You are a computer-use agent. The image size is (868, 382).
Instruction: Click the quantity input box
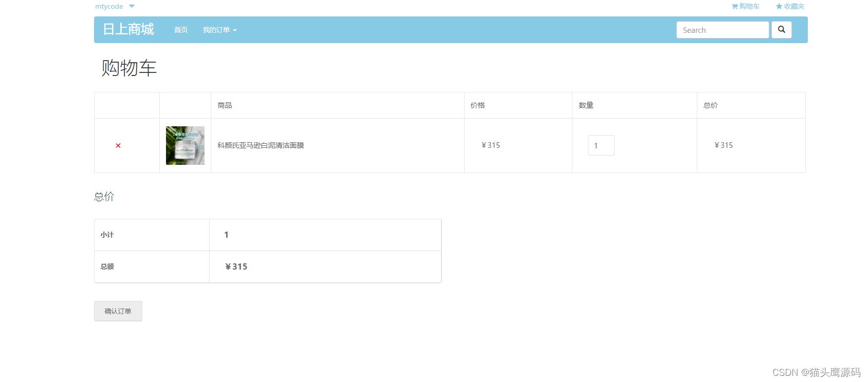point(601,145)
